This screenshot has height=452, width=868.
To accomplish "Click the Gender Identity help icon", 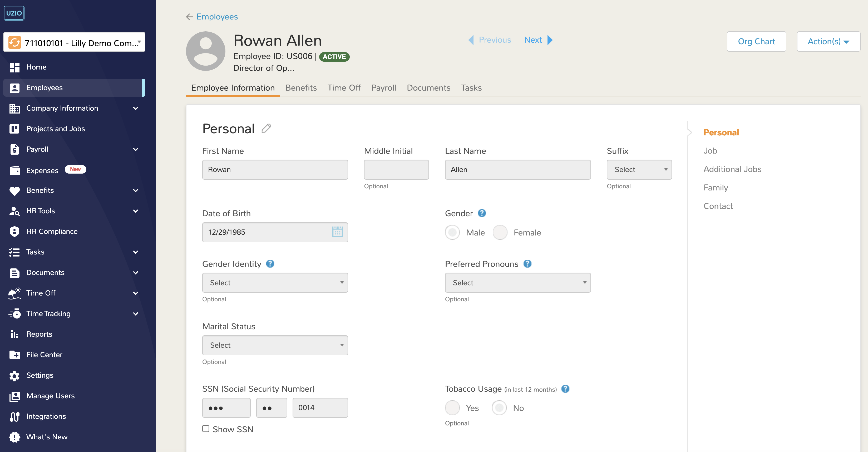I will click(270, 264).
